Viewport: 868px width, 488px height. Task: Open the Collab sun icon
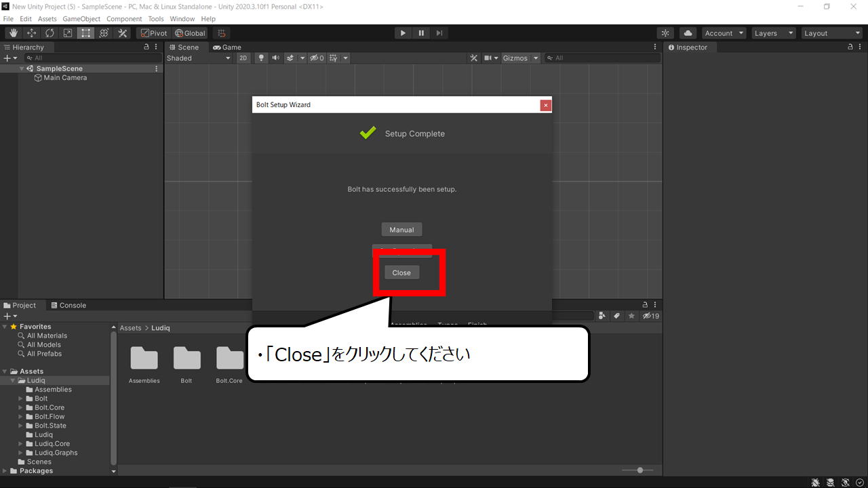pyautogui.click(x=665, y=33)
